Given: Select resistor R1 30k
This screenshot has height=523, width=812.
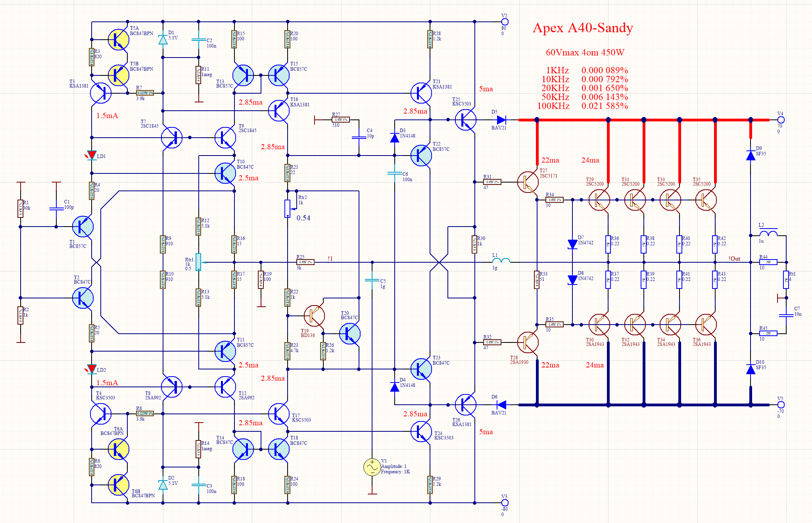Looking at the screenshot, I should click(x=20, y=209).
